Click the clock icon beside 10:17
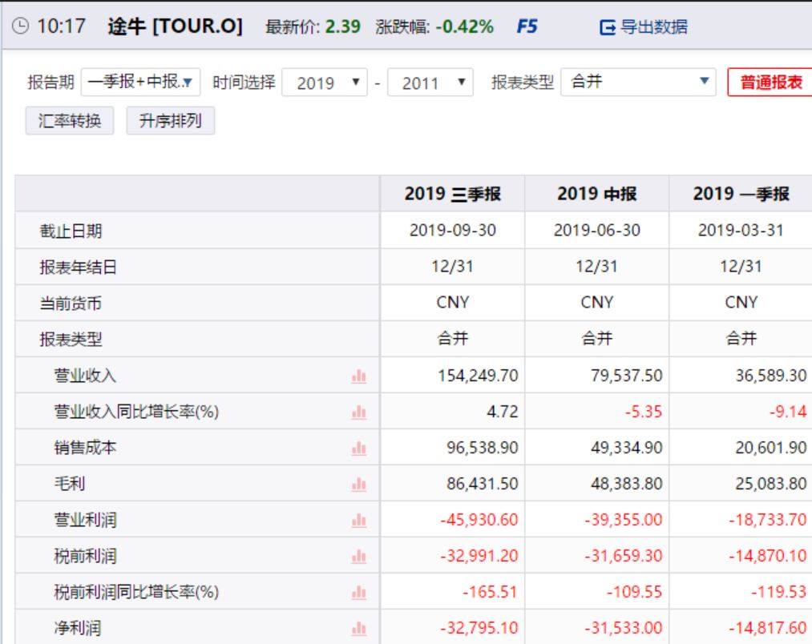The height and width of the screenshot is (644, 812). 20,26
